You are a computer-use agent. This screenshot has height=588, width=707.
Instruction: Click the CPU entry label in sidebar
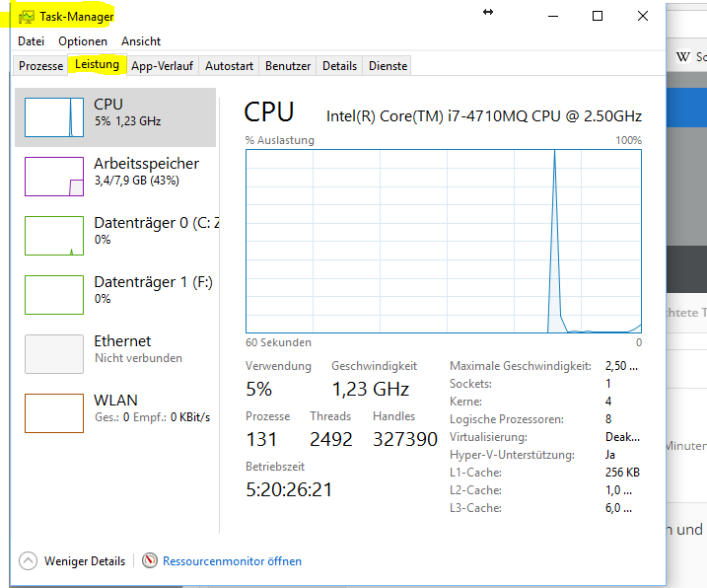pos(108,105)
